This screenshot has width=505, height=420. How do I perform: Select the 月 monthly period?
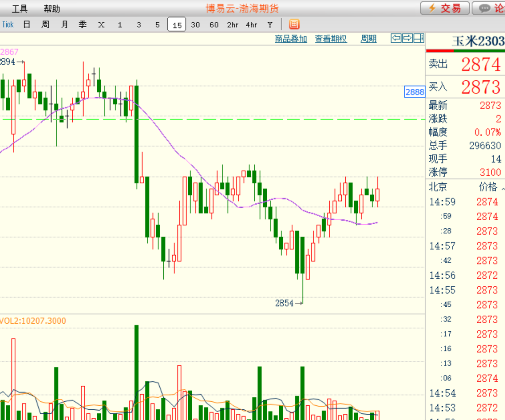pos(64,25)
